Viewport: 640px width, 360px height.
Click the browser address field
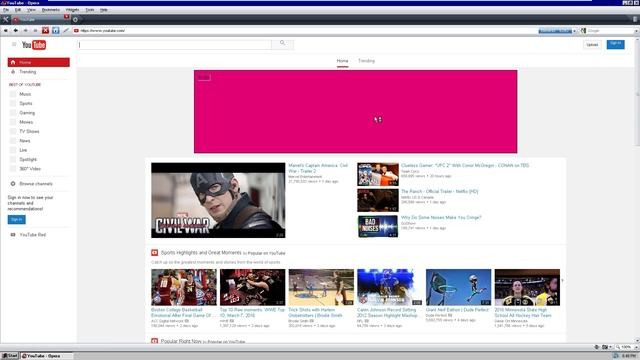pyautogui.click(x=306, y=31)
